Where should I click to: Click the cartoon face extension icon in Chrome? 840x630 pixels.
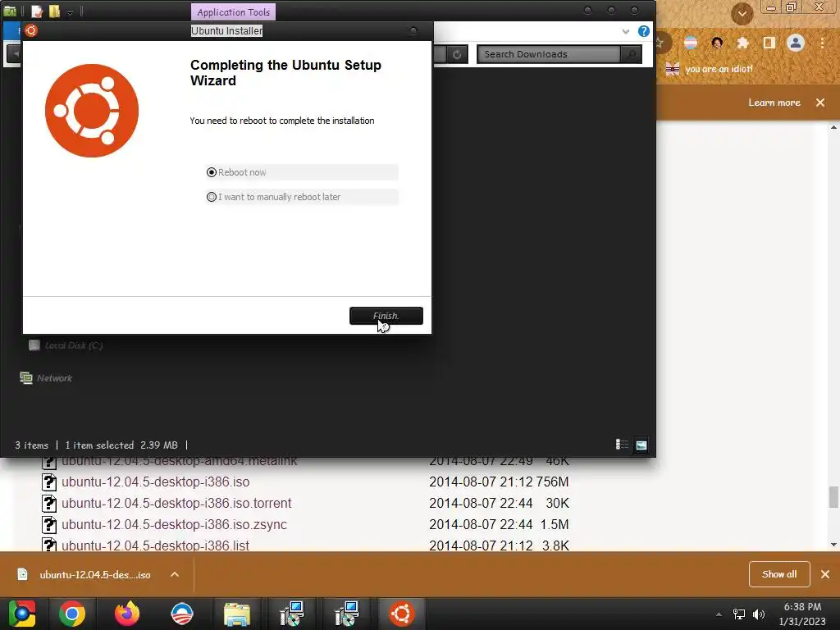717,43
